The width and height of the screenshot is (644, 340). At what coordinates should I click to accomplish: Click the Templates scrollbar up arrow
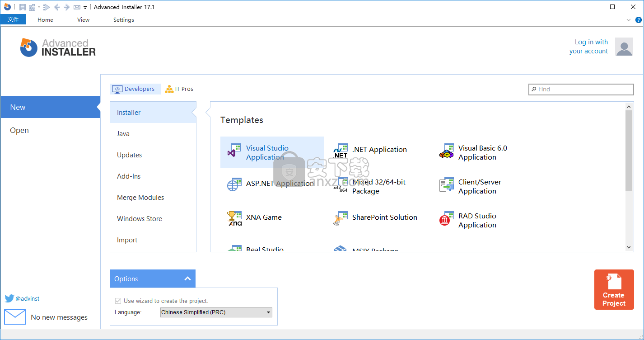pos(629,106)
